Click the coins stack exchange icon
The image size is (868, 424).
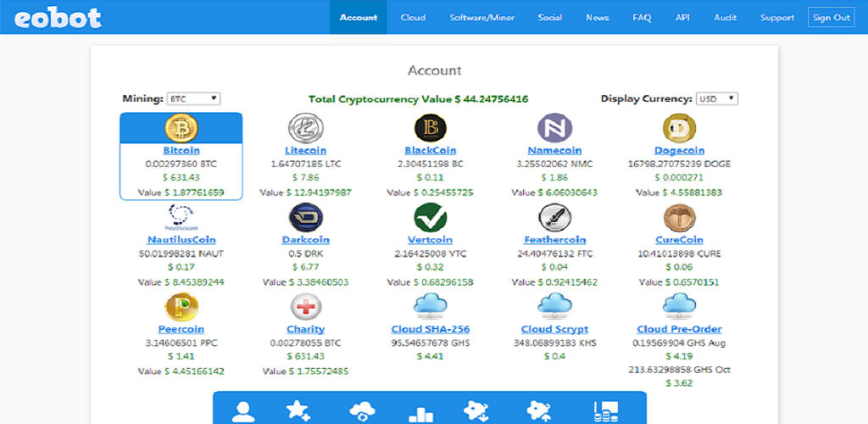click(x=605, y=413)
